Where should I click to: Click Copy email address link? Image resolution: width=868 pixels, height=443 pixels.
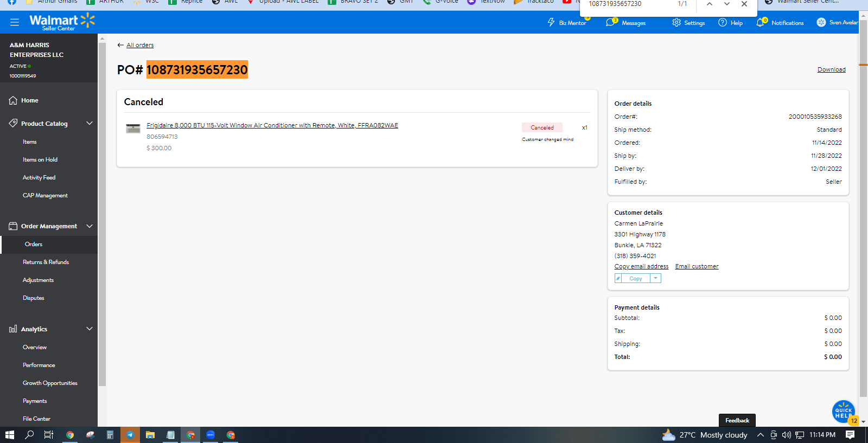coord(641,266)
